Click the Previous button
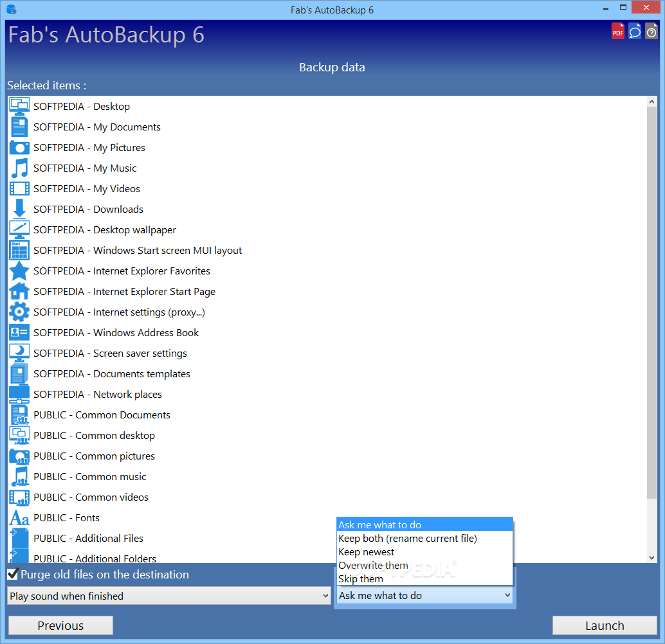 click(60, 625)
